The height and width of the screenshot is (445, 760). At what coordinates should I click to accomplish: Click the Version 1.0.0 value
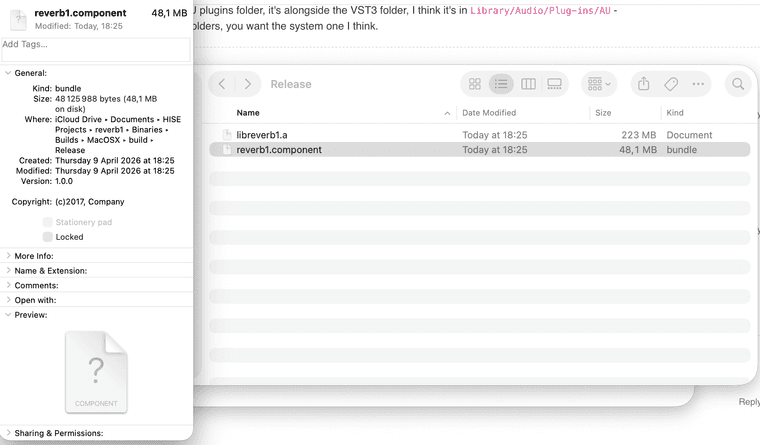(64, 181)
